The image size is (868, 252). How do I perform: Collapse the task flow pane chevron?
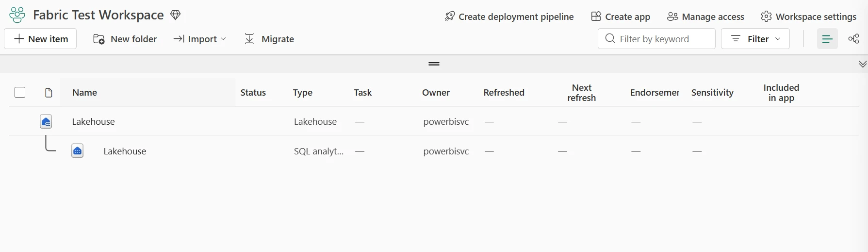(x=863, y=64)
